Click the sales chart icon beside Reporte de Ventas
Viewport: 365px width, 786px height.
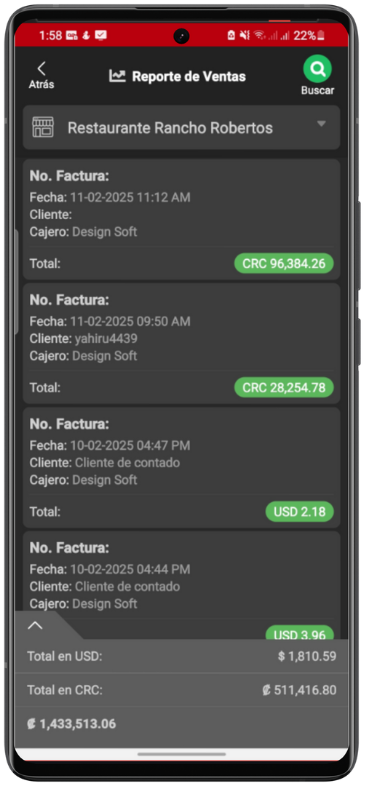(x=117, y=76)
